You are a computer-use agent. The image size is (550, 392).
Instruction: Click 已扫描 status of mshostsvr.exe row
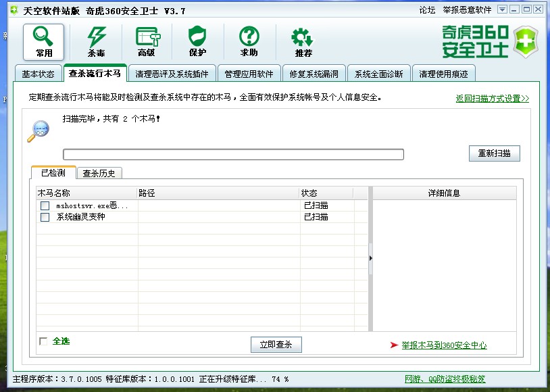pos(316,205)
